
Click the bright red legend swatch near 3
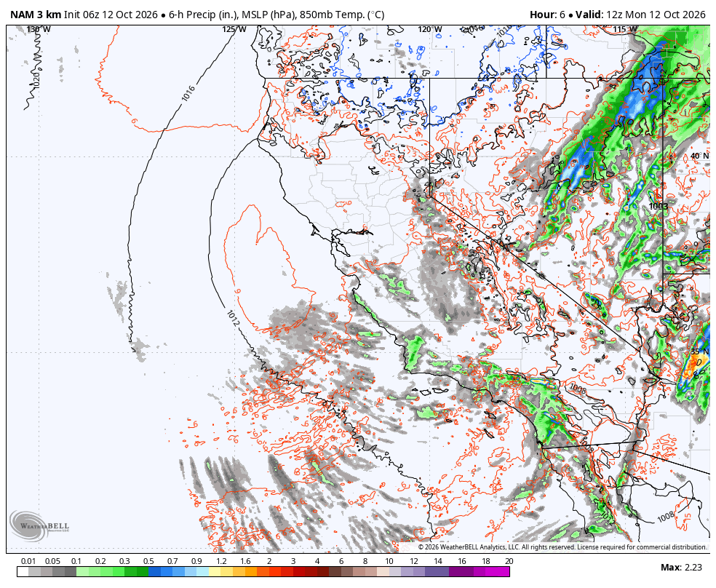click(287, 571)
